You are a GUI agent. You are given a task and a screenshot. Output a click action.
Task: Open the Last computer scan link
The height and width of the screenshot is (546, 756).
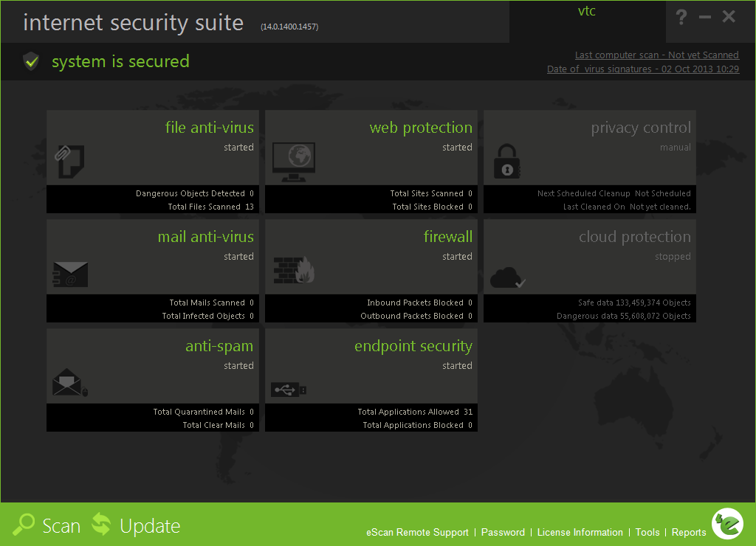point(656,55)
